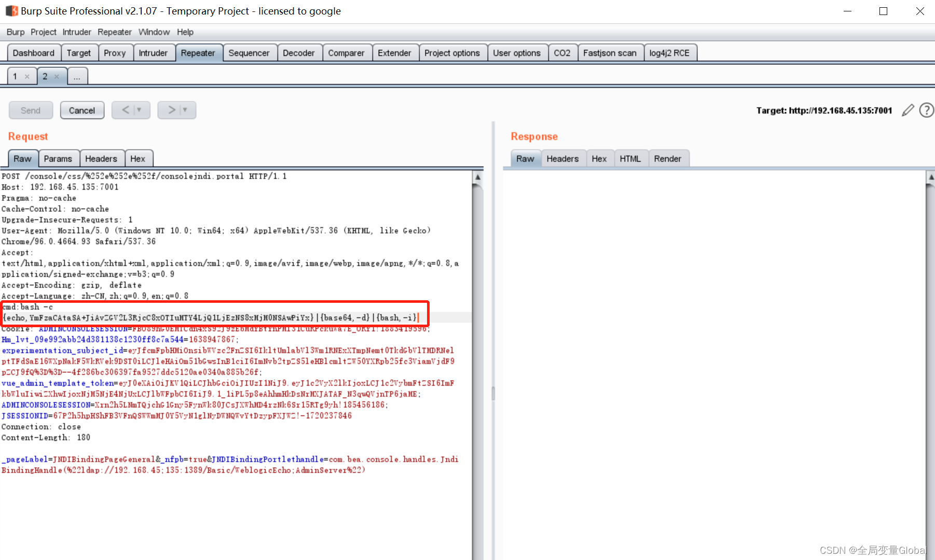Viewport: 935px width, 560px height.
Task: Switch to the Target tab
Action: (79, 53)
